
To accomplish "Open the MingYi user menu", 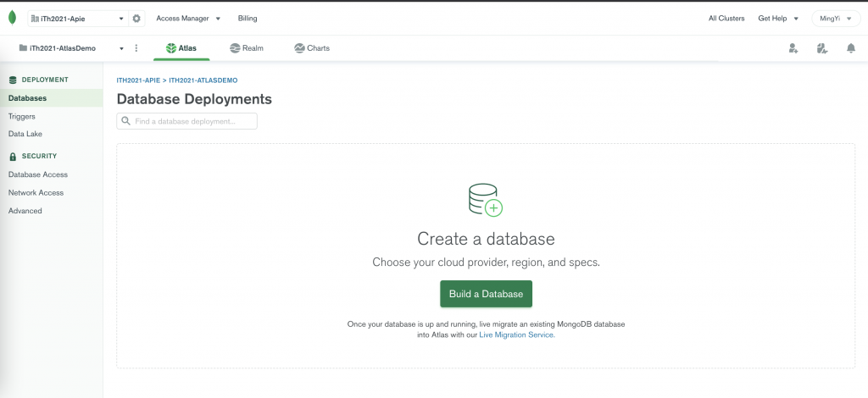I will 836,18.
